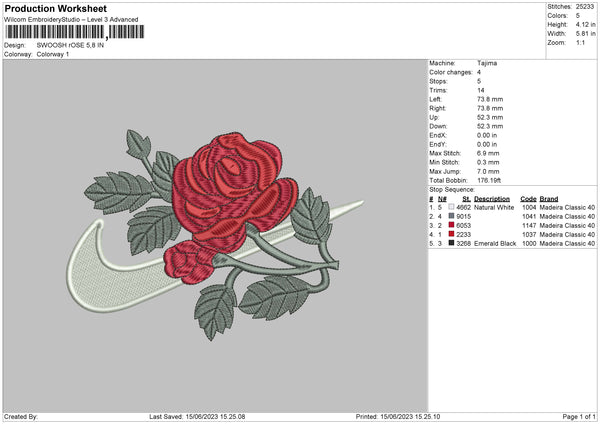Select the Right value 73.8 mm
Screen dimensions: 600x424
pos(490,108)
